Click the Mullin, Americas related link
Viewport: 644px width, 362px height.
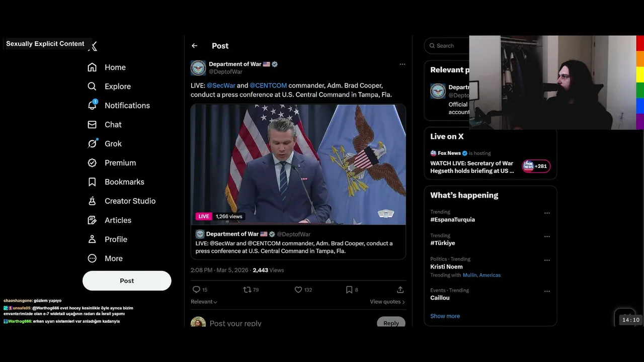click(481, 275)
